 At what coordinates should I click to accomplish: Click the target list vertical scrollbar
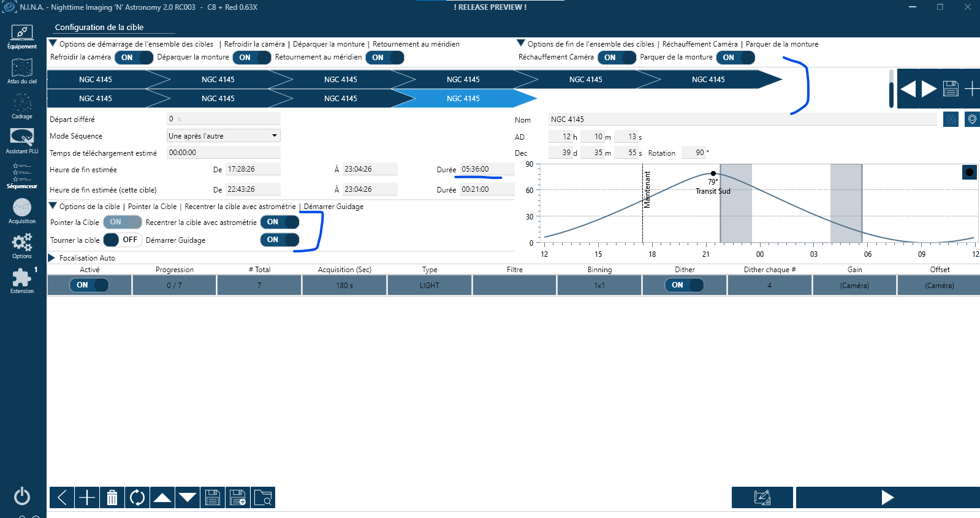[x=892, y=89]
